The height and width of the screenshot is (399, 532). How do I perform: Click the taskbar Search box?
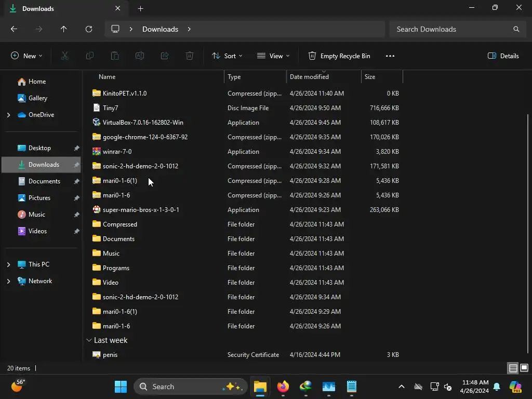191,387
